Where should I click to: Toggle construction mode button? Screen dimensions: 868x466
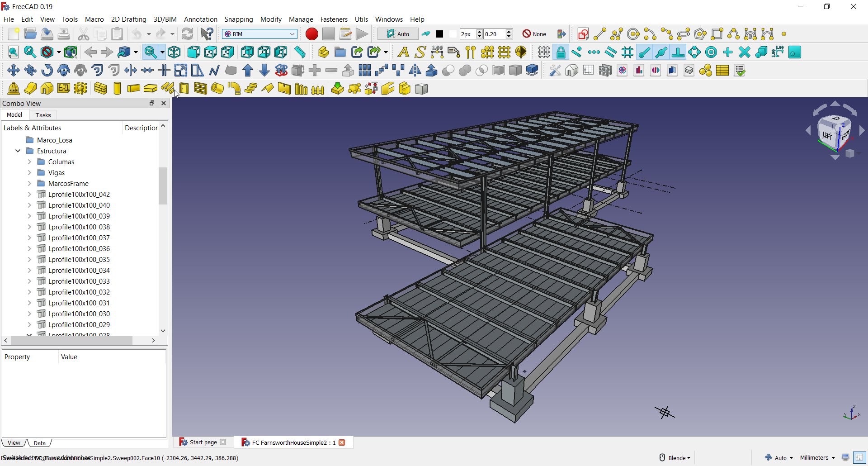[426, 34]
